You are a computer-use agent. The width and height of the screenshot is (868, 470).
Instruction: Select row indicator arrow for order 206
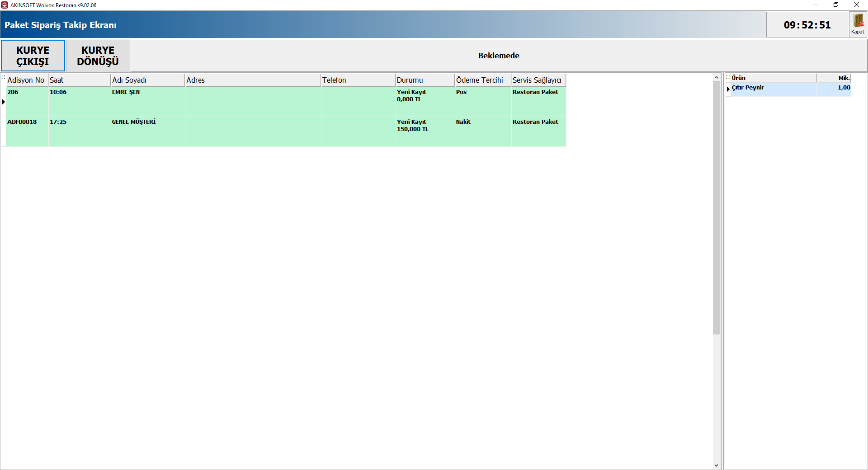pos(3,102)
